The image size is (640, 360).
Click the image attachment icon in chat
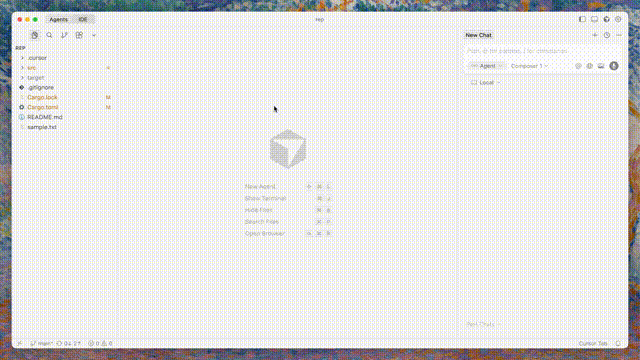coord(601,66)
